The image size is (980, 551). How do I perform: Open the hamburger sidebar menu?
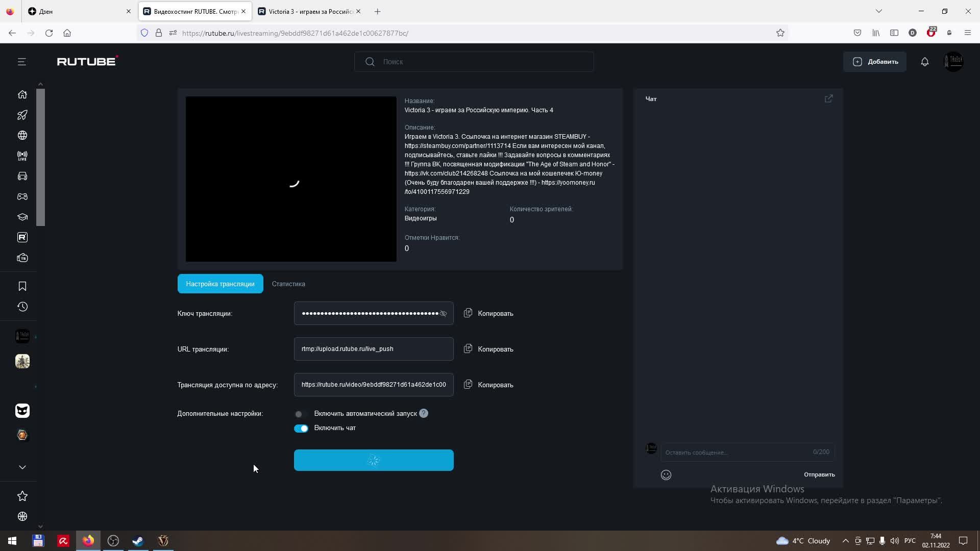[x=21, y=62]
